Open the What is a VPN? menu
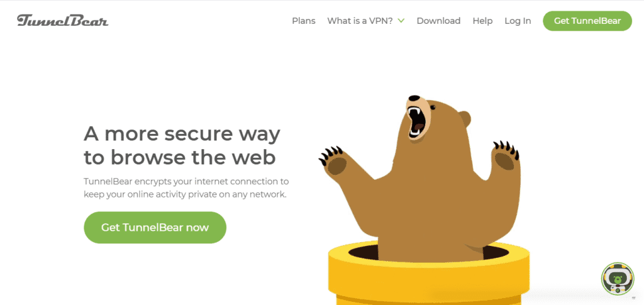Screen dimensions: 644x305 (360, 21)
